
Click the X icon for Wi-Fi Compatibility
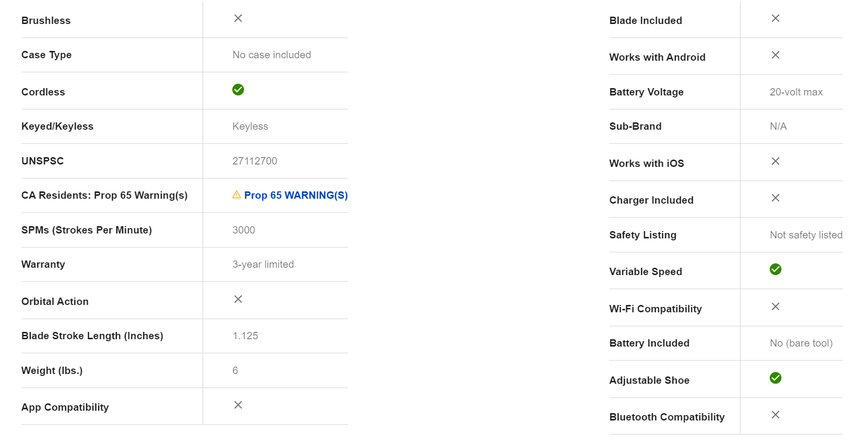776,306
